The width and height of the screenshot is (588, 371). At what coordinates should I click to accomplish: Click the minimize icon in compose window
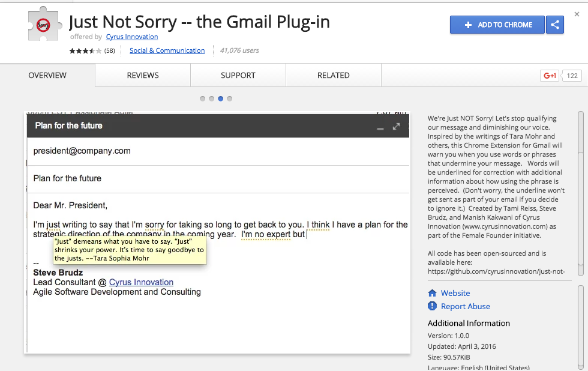coord(380,128)
